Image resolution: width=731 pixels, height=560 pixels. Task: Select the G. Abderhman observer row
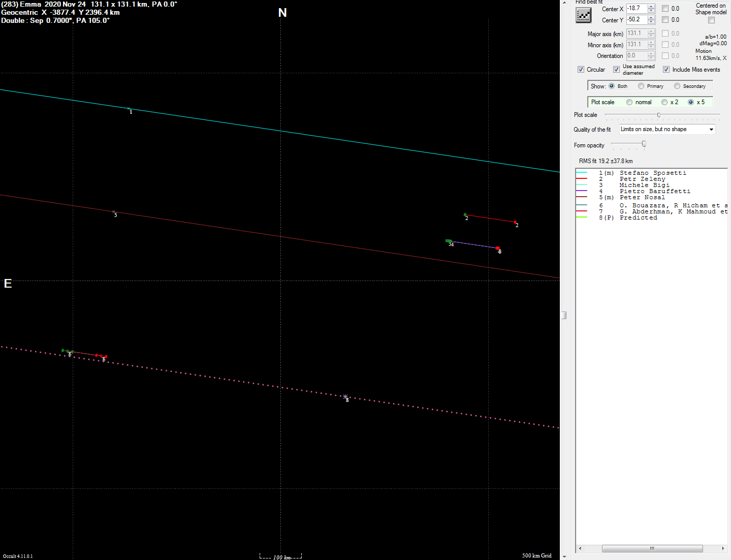652,211
